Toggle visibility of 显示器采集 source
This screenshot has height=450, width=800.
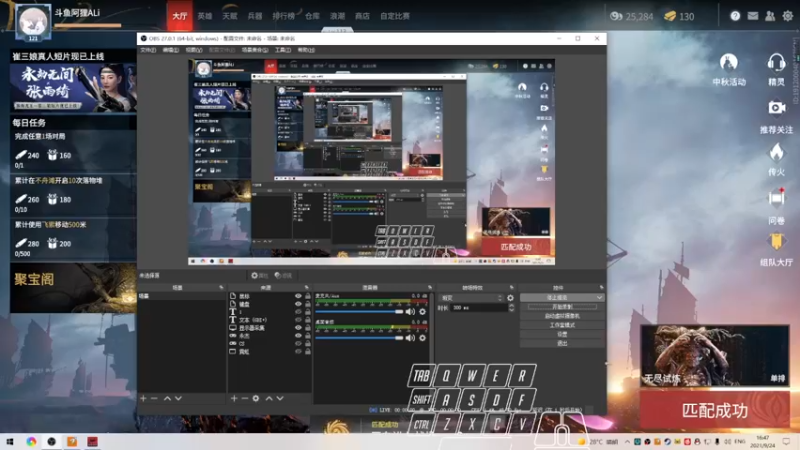click(298, 328)
